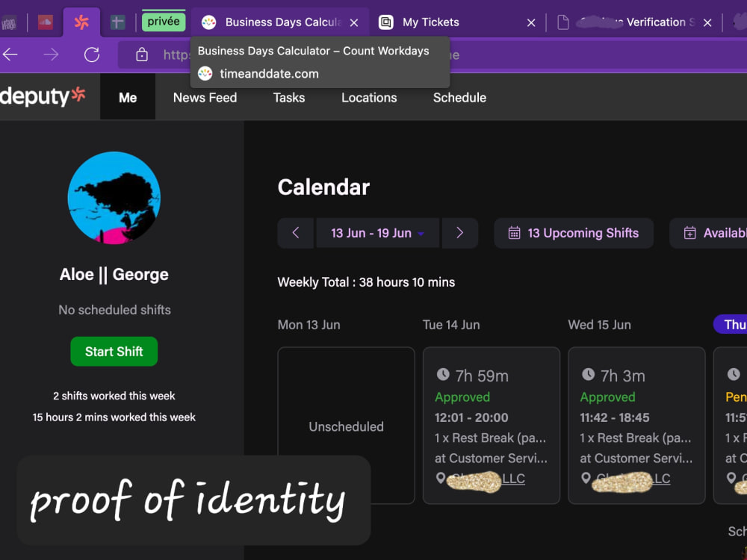Click the location pin on Wed 15 Jun shift
Screen dimensions: 747x560
586,478
